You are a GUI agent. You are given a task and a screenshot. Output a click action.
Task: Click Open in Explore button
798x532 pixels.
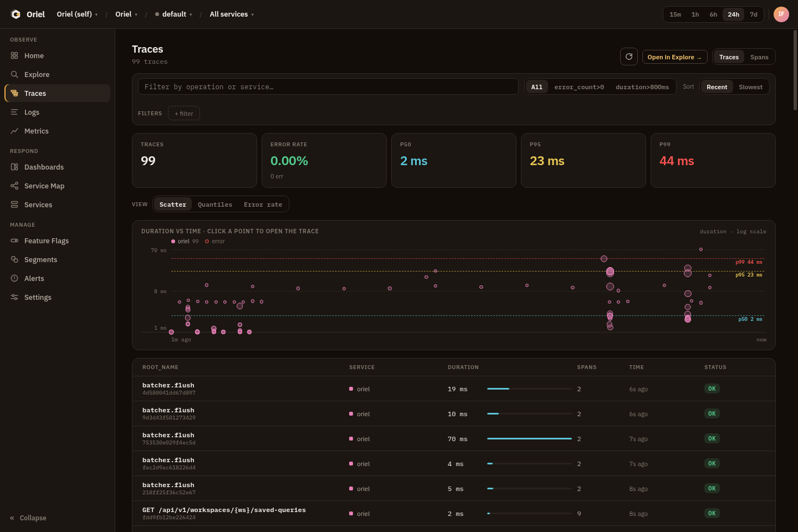(674, 57)
